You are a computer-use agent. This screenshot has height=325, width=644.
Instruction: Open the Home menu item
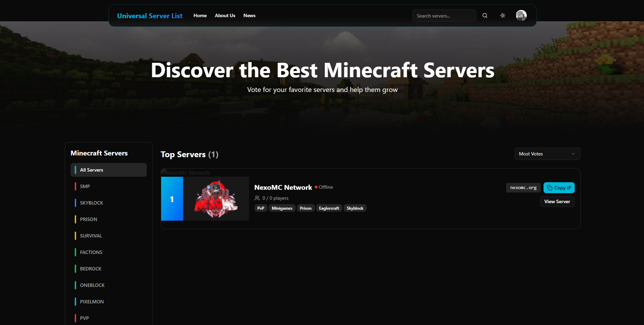pyautogui.click(x=200, y=15)
